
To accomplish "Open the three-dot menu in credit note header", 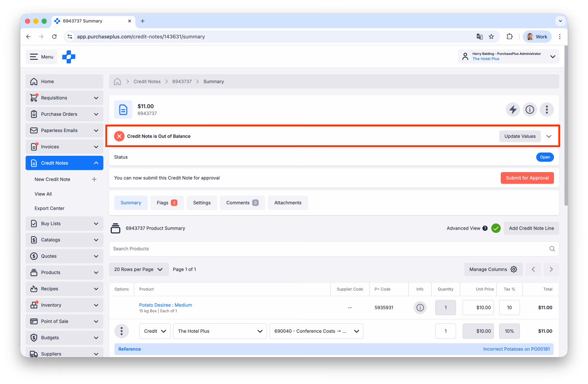I will (x=547, y=109).
